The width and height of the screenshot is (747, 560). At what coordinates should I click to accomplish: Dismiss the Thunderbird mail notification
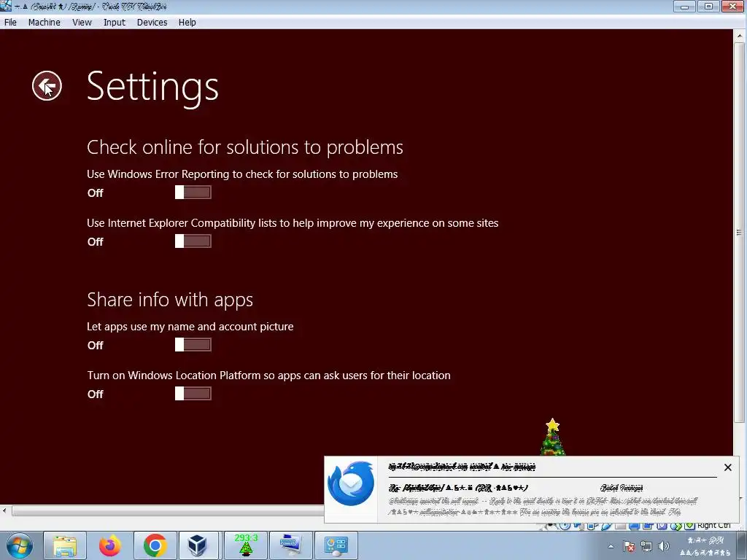(x=727, y=467)
